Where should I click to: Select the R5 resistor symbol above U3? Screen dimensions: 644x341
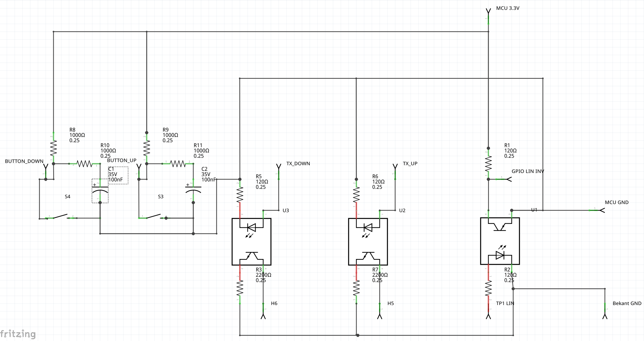[x=240, y=195]
